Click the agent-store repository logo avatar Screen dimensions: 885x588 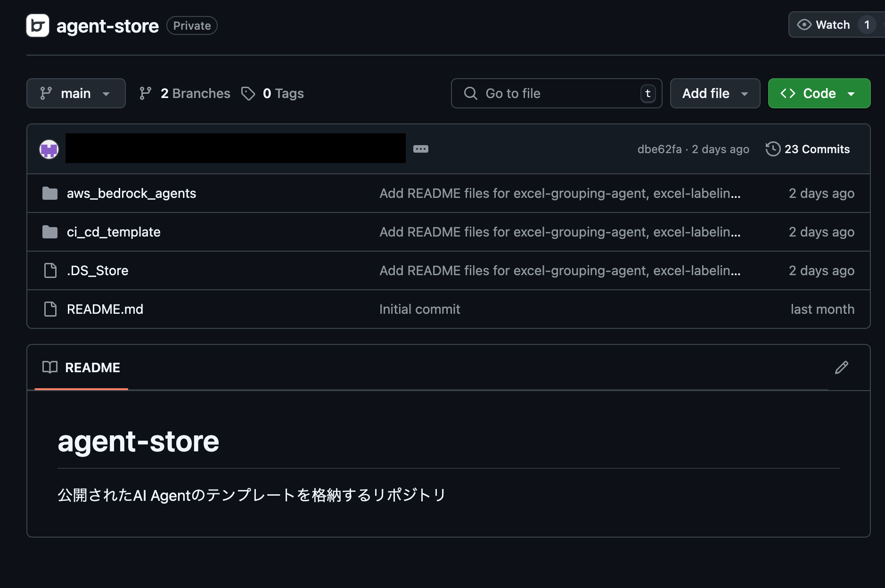38,25
